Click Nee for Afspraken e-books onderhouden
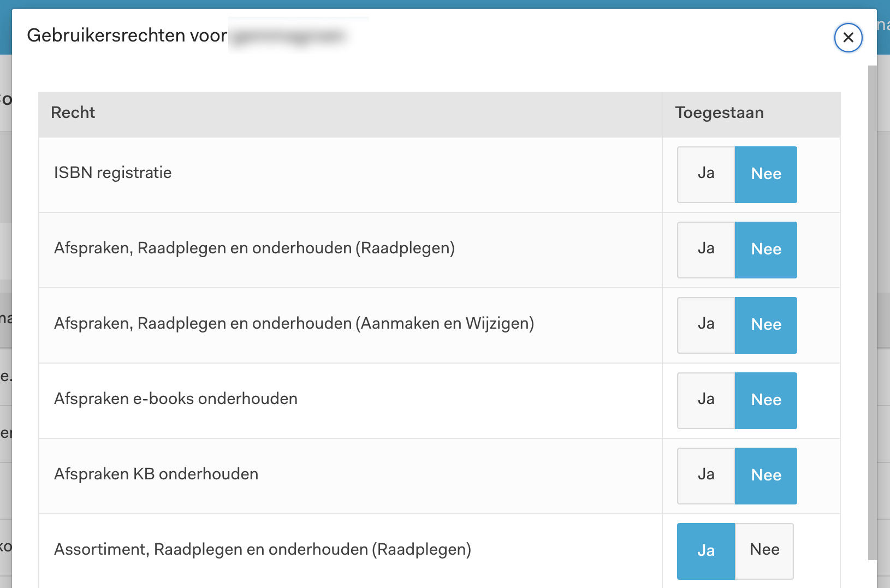The width and height of the screenshot is (890, 588). pos(766,400)
